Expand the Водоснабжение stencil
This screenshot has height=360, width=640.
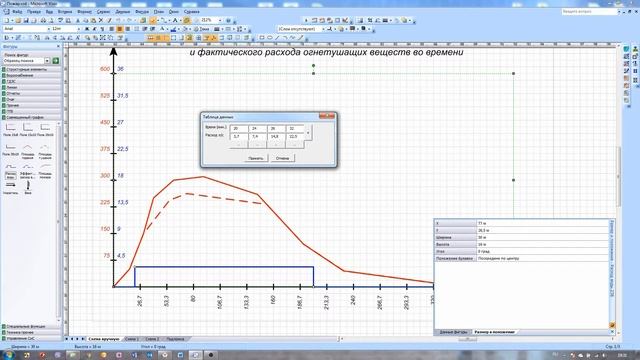pos(32,76)
